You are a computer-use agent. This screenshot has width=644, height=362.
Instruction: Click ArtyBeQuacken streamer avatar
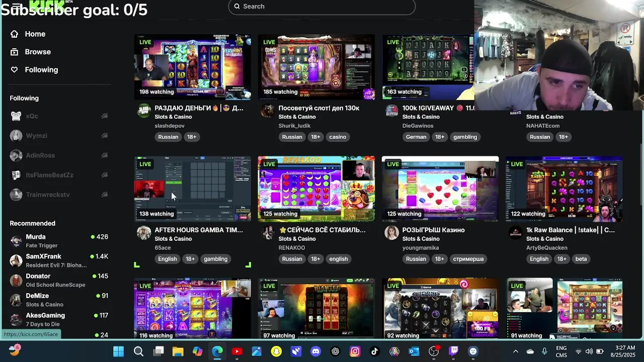click(x=515, y=233)
